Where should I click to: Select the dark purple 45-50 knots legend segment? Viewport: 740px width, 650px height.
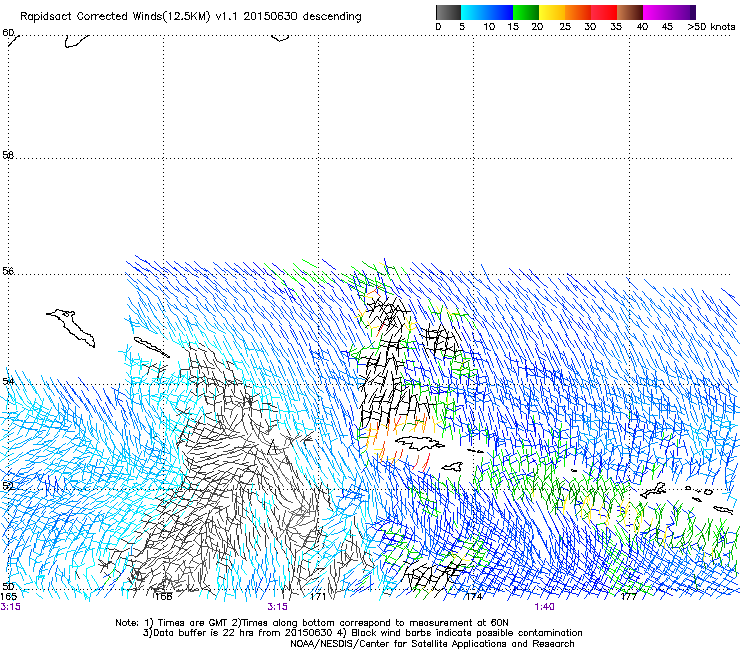[682, 12]
